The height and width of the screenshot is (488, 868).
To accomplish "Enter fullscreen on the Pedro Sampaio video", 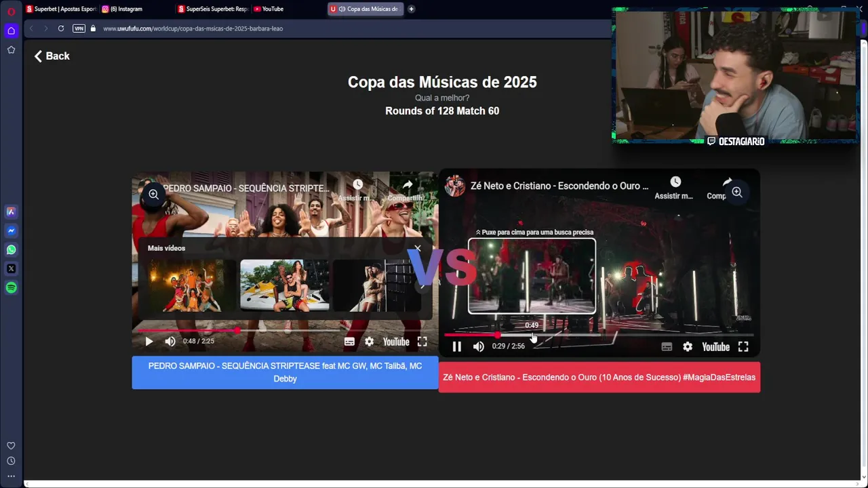I will [x=422, y=342].
